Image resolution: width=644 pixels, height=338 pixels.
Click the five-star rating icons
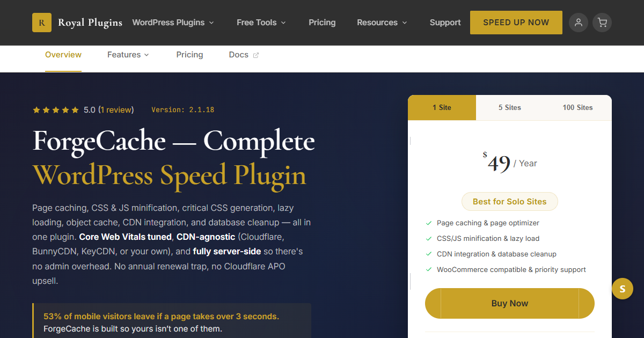coord(56,110)
